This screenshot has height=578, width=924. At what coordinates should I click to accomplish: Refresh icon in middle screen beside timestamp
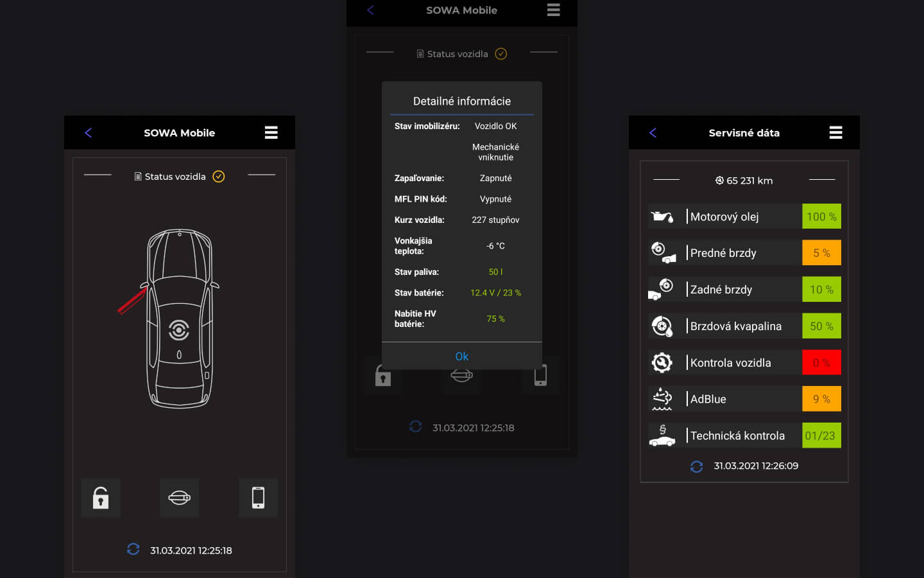(416, 427)
